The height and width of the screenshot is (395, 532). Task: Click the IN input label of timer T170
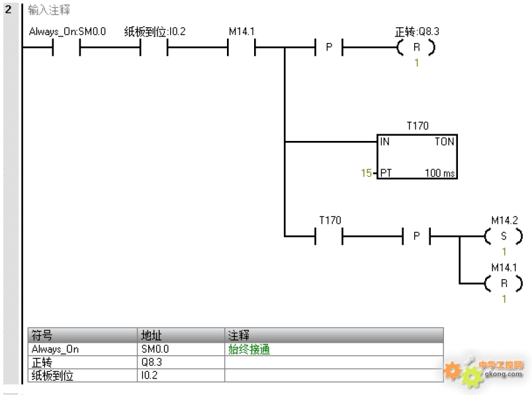(384, 142)
